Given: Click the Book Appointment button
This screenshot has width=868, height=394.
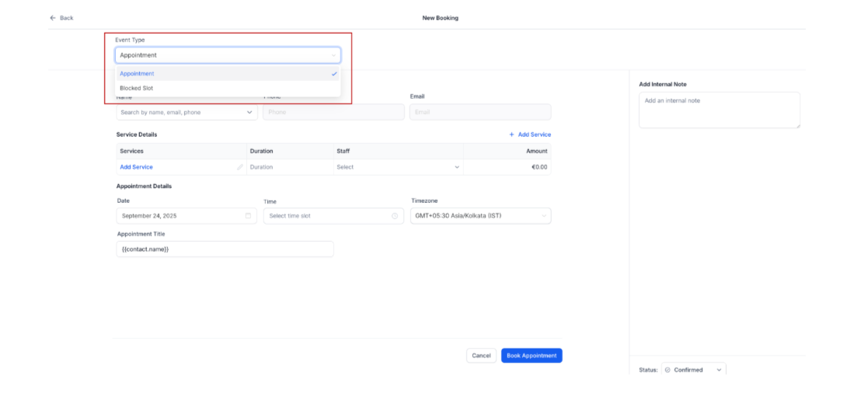Looking at the screenshot, I should pyautogui.click(x=531, y=355).
